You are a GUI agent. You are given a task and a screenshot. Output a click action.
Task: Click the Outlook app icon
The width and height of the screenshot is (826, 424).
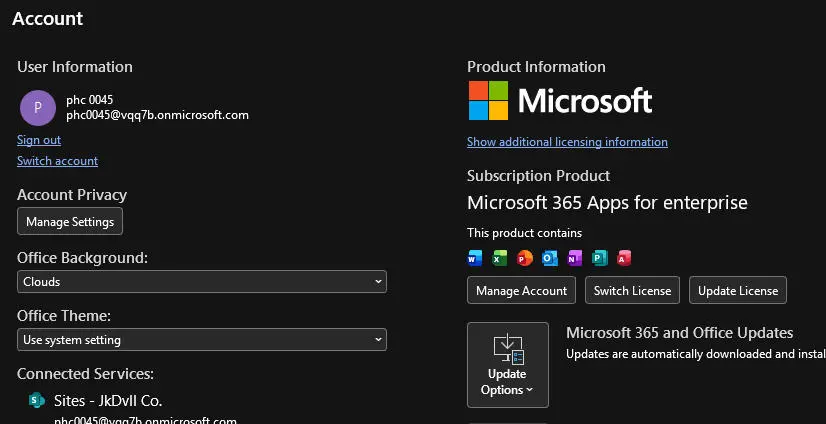549,258
